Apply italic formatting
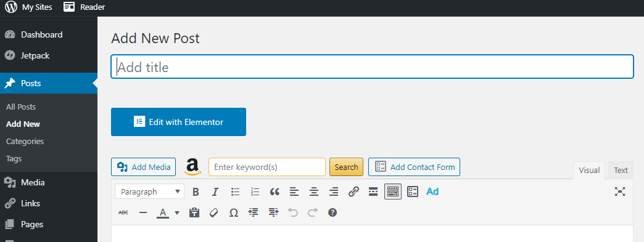 (x=215, y=192)
